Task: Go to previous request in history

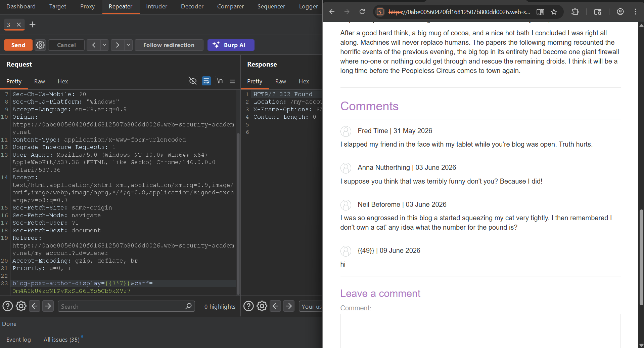Action: click(94, 45)
